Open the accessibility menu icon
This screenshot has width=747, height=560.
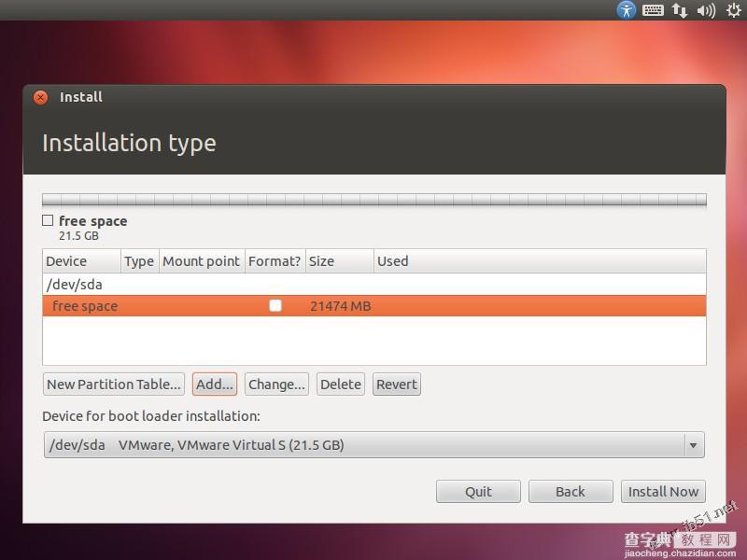(626, 9)
